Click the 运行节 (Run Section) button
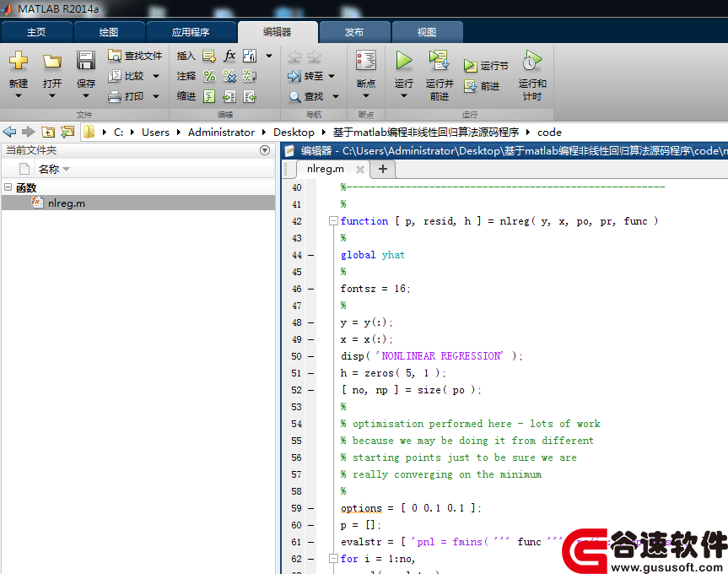Viewport: 728px width, 574px height. (486, 66)
